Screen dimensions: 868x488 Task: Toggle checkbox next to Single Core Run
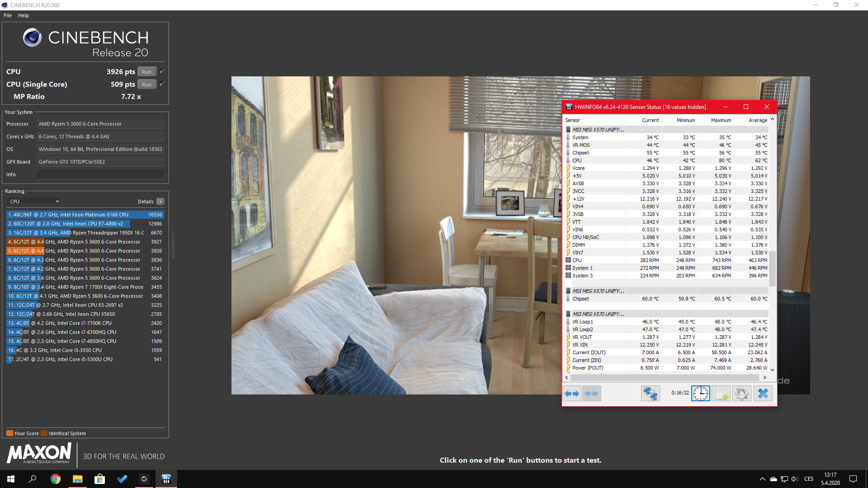[162, 84]
